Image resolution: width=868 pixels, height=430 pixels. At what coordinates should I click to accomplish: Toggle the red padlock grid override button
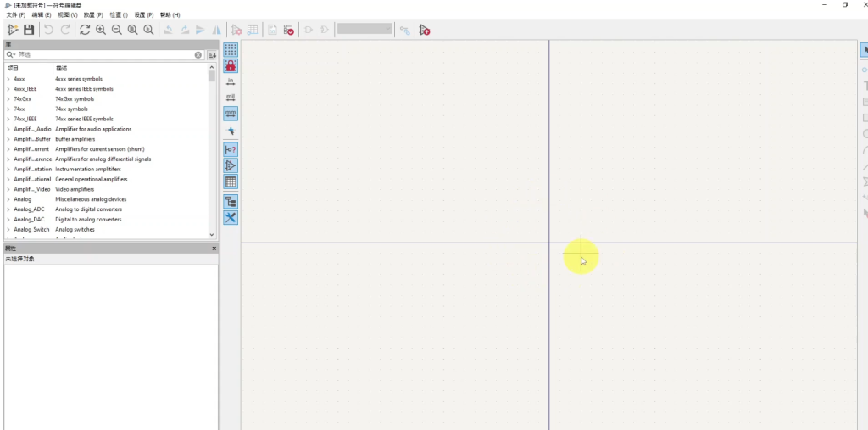[x=231, y=66]
